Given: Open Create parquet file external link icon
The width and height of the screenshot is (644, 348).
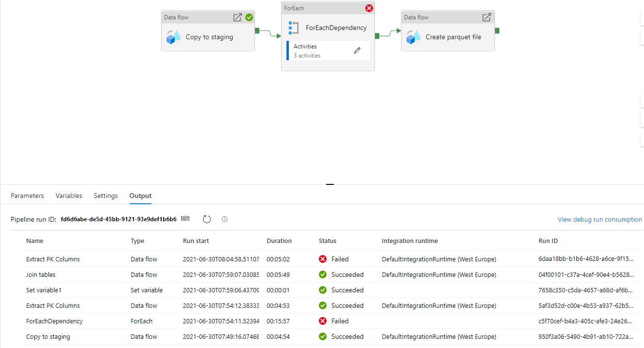Looking at the screenshot, I should (487, 17).
